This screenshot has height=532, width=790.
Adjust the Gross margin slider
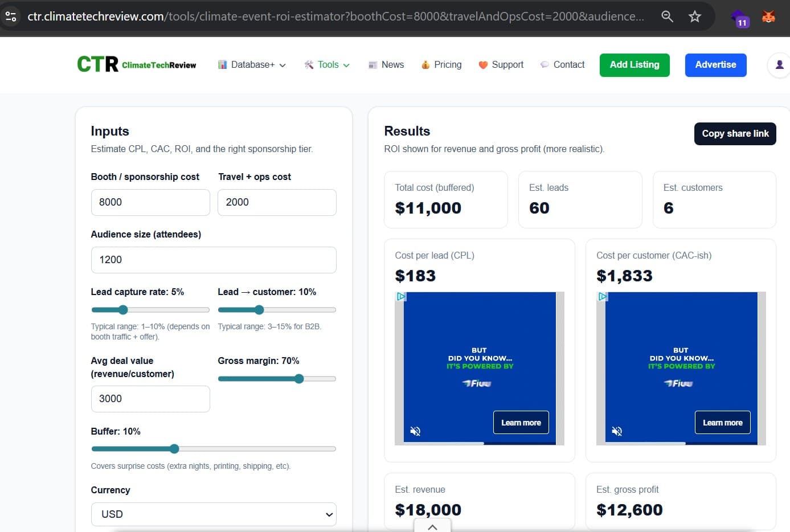click(x=277, y=379)
